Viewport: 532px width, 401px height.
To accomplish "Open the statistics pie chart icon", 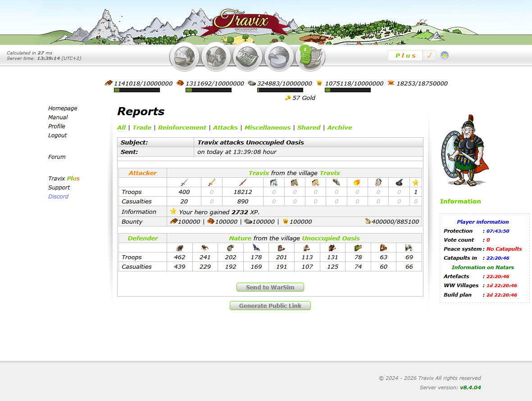I will click(x=278, y=56).
